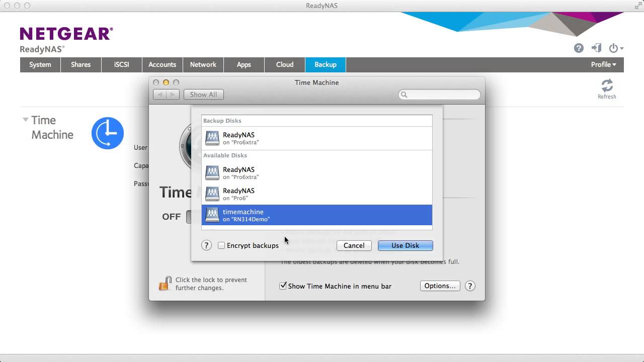Click the help question mark icon in ReadyNAS header
Screen dimensions: 644x362
click(579, 48)
